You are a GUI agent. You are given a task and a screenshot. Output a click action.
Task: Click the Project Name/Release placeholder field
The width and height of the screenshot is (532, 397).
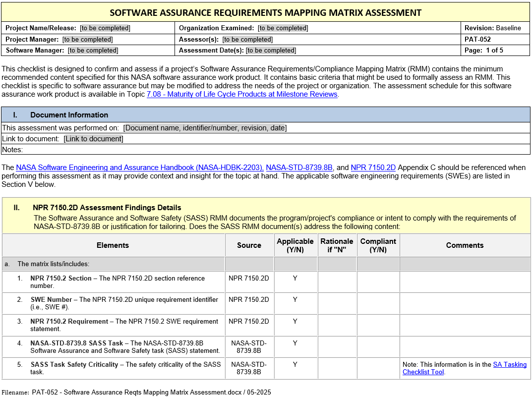point(105,28)
